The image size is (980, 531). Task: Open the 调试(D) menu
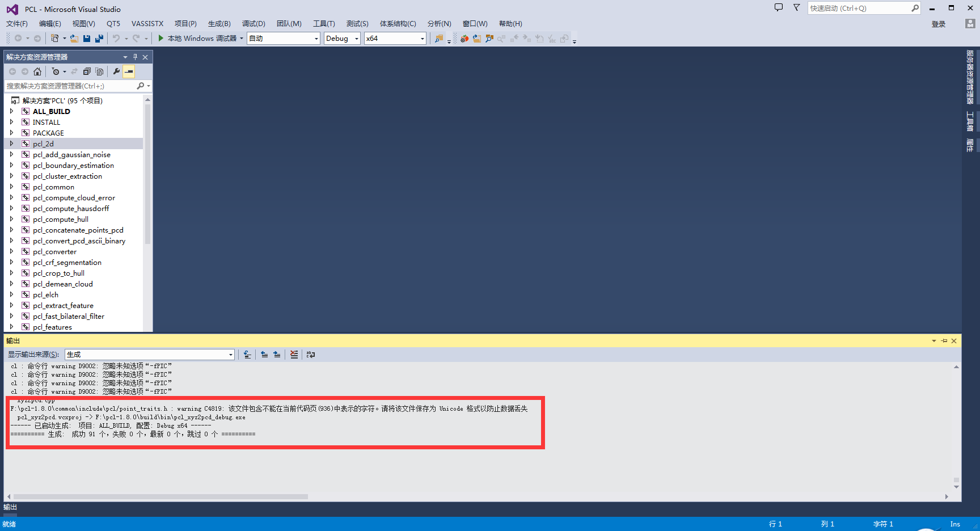[254, 24]
